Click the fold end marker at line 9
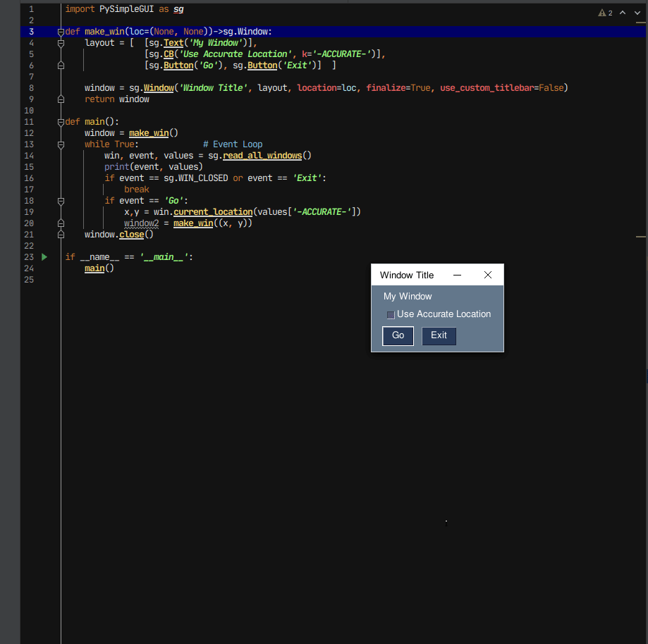 (60, 99)
